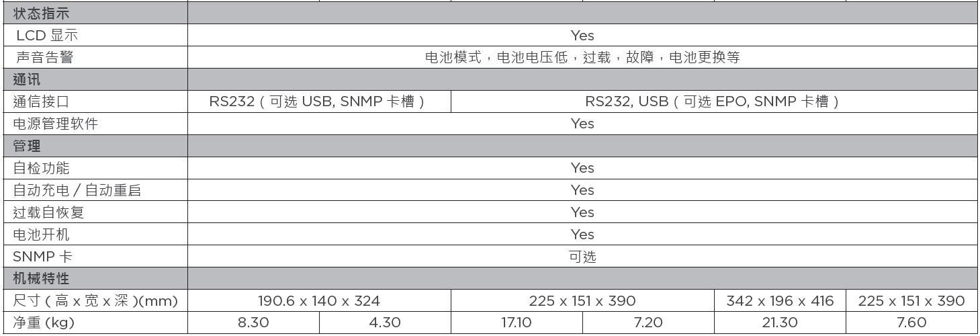980x336 pixels.
Task: Select the 8.30 net weight value
Action: 253,323
